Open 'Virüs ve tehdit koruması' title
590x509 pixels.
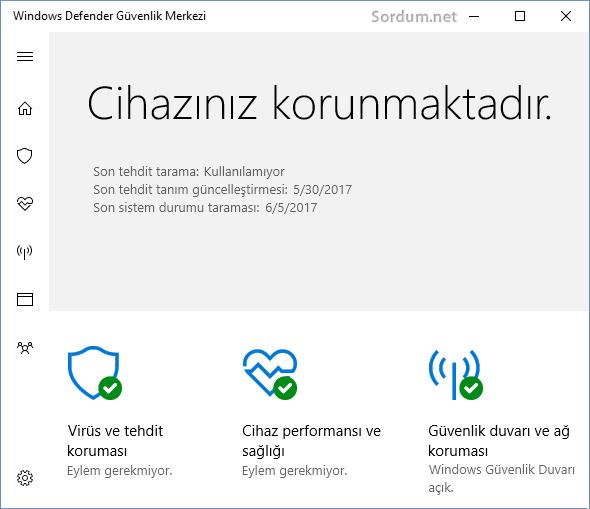coord(115,441)
